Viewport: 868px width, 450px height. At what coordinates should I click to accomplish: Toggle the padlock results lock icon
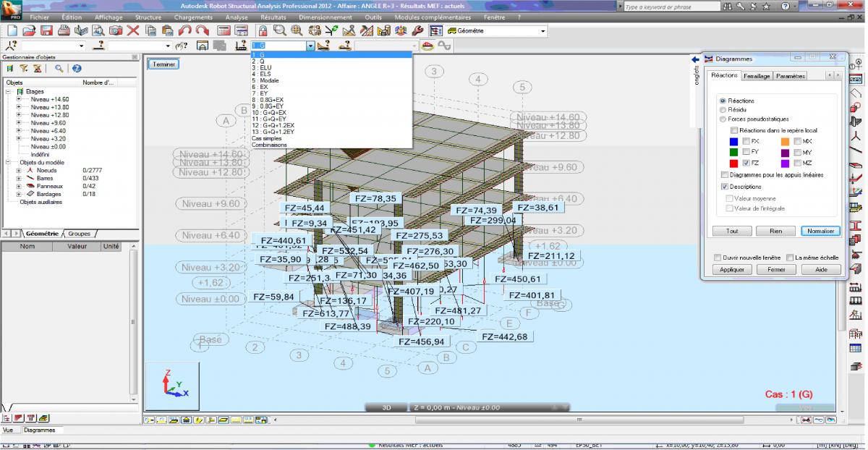point(263,31)
